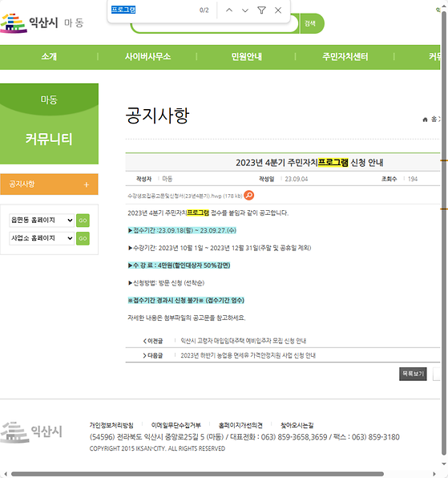Screen dimensions: 448x478
Task: Click the 접수기간 23.09.18 highlighted line
Action: (x=182, y=230)
